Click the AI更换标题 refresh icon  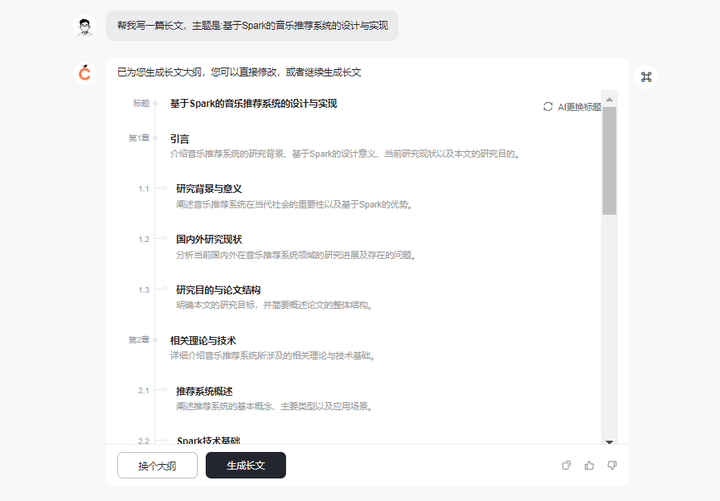548,107
